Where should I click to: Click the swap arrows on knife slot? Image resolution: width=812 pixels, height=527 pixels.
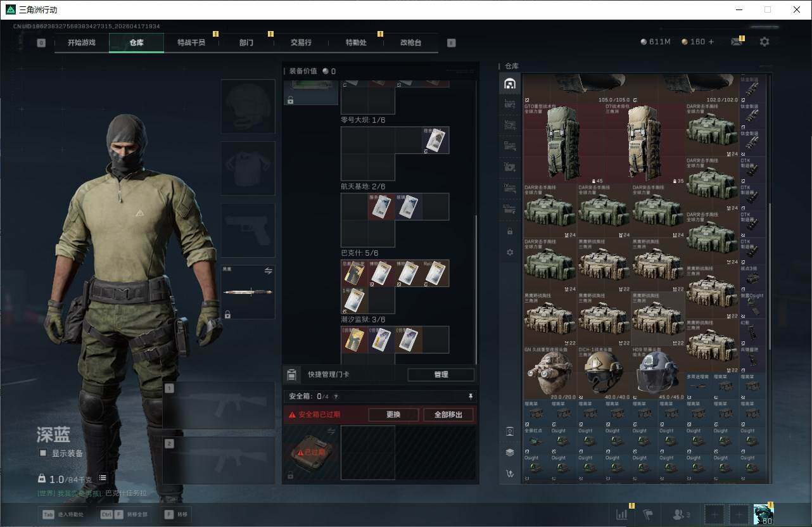point(268,271)
